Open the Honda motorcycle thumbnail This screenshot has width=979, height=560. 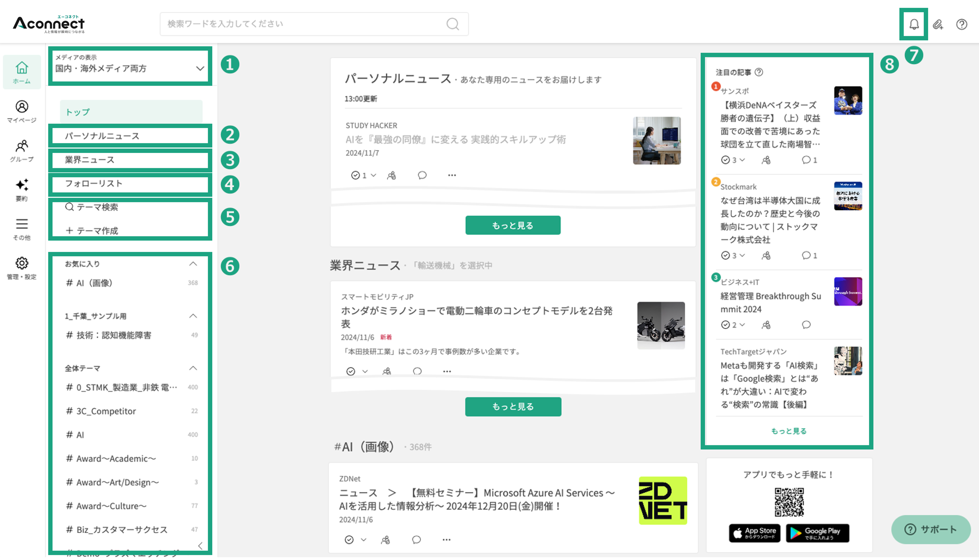click(x=660, y=326)
